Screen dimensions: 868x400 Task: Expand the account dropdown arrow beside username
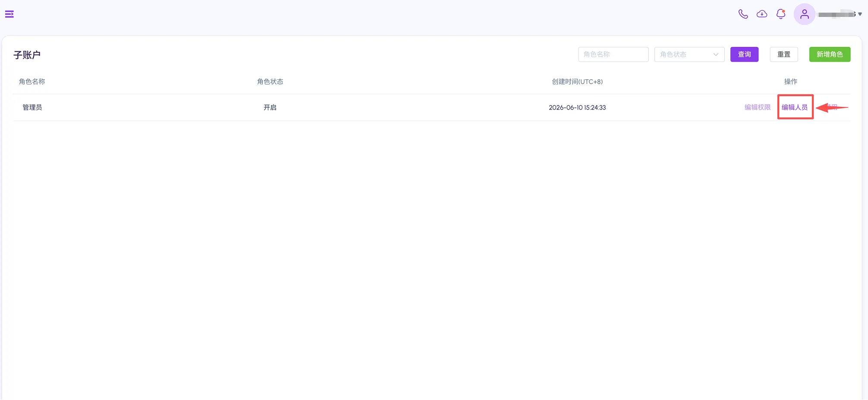click(x=860, y=14)
